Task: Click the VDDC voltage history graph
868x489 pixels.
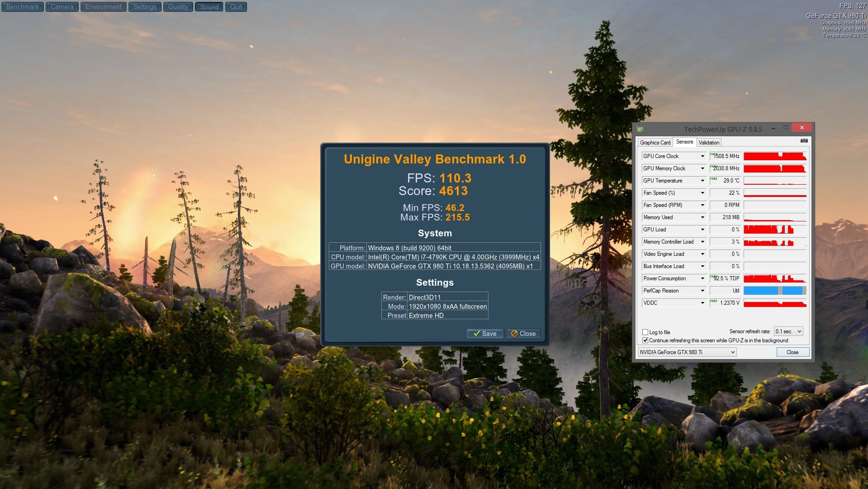Action: [775, 303]
